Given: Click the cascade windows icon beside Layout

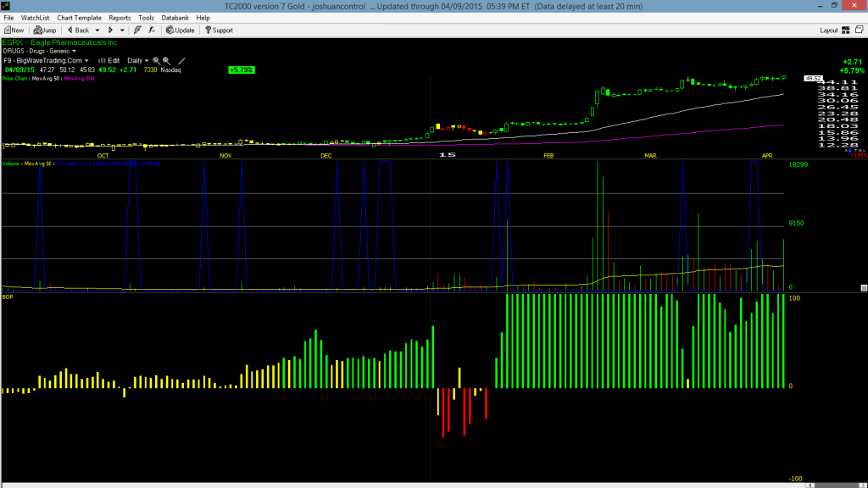Looking at the screenshot, I should click(860, 30).
